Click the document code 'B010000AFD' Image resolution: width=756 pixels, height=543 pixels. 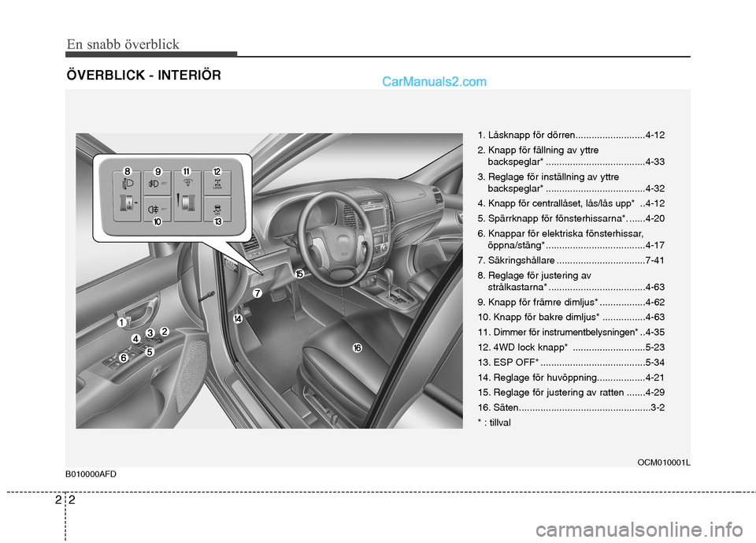91,474
